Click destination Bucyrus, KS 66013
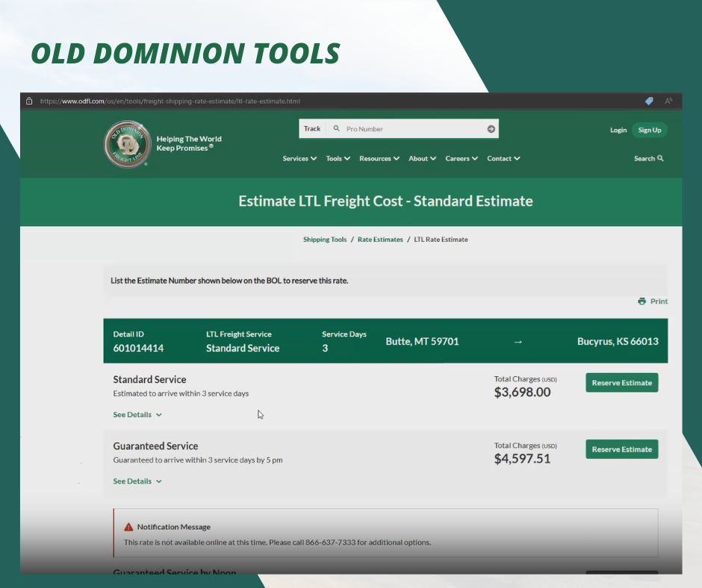Image resolution: width=702 pixels, height=588 pixels. (618, 342)
